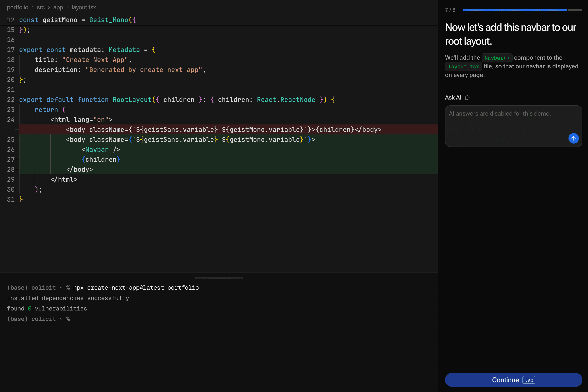Viewport: 588px width, 392px height.
Task: Click the installed dependencies successfully terminal line
Action: click(68, 298)
